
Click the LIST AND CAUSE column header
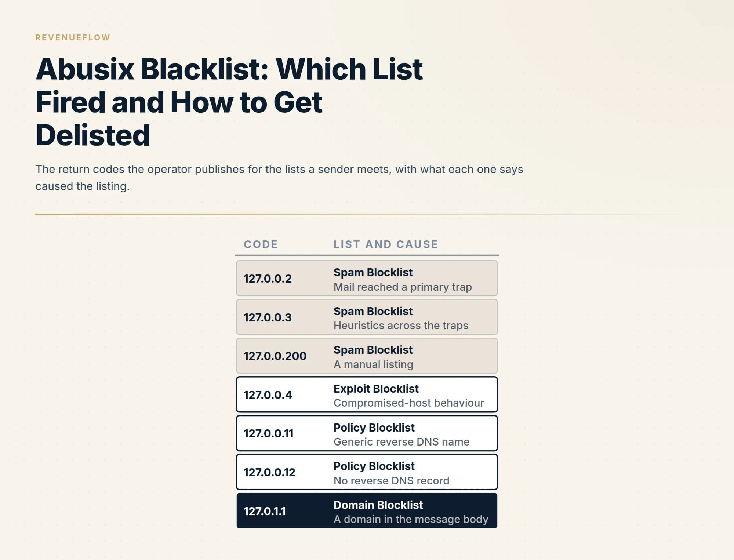click(385, 244)
